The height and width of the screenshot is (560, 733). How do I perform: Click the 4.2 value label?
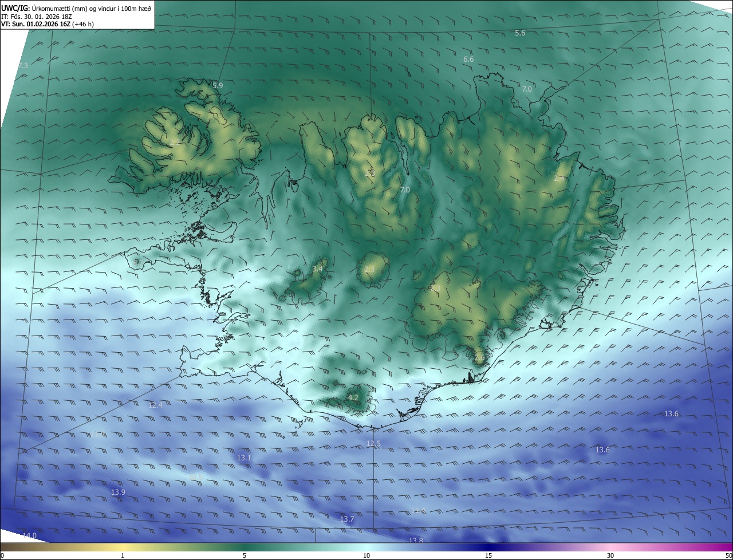pyautogui.click(x=353, y=397)
